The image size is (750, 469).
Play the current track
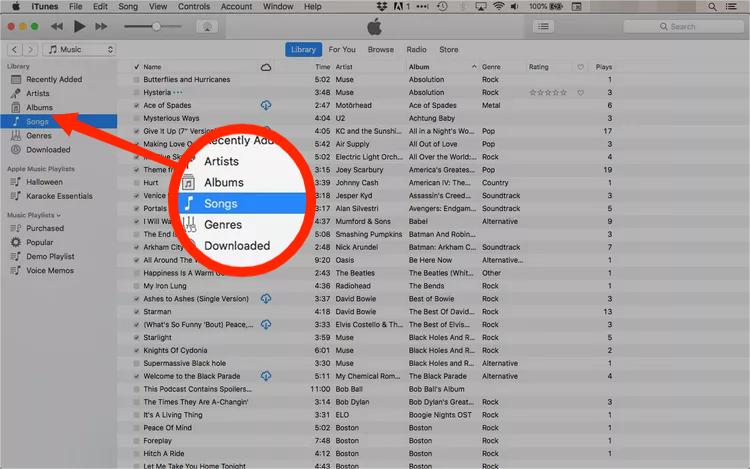(x=79, y=26)
